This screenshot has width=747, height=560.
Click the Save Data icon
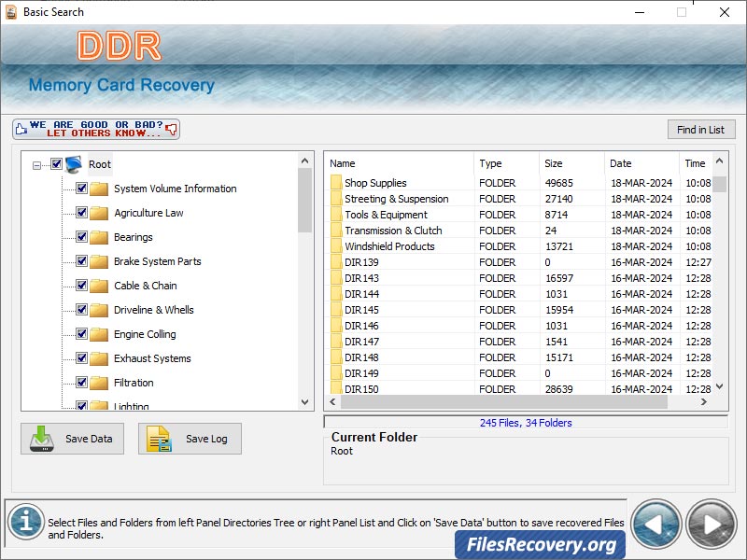click(44, 439)
